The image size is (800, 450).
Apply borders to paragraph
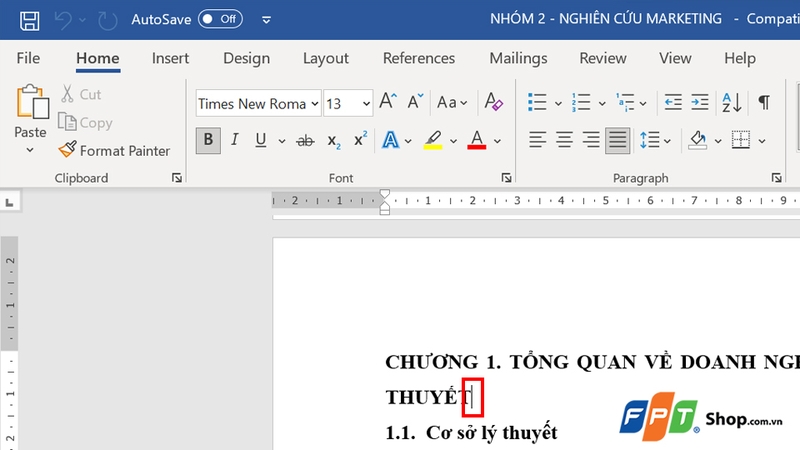click(740, 140)
